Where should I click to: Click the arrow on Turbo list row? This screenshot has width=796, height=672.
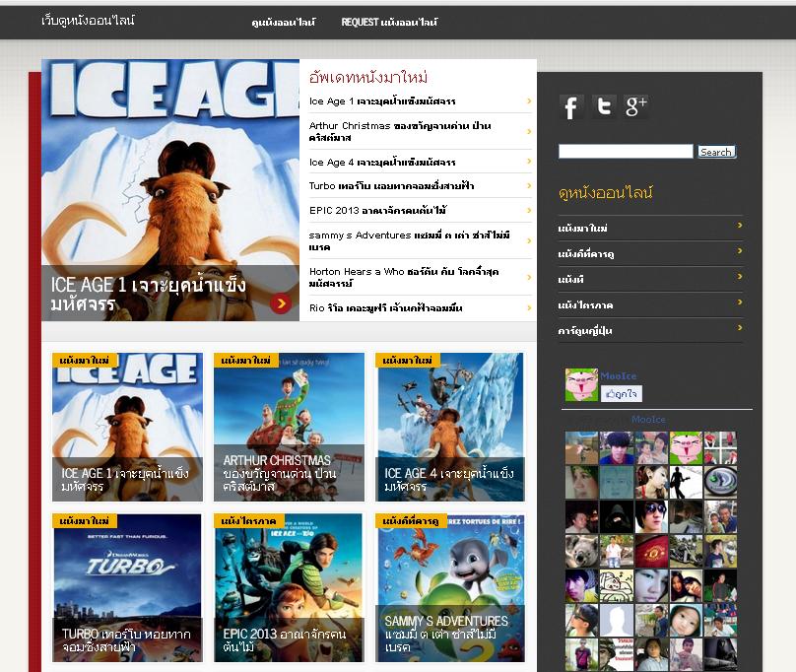[x=529, y=185]
